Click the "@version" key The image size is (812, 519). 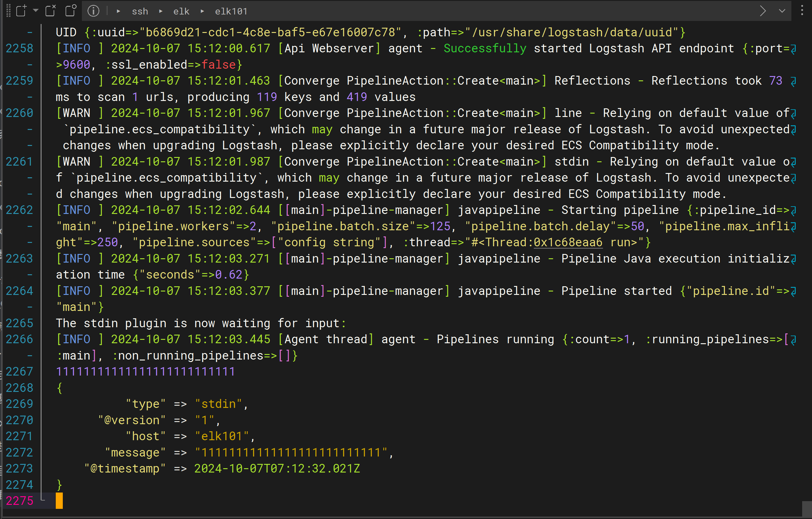click(x=131, y=420)
